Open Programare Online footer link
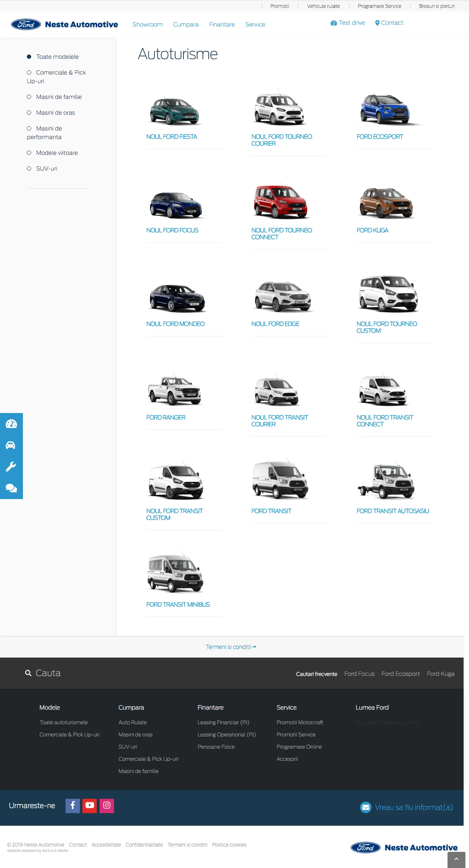The image size is (469, 868). (299, 747)
